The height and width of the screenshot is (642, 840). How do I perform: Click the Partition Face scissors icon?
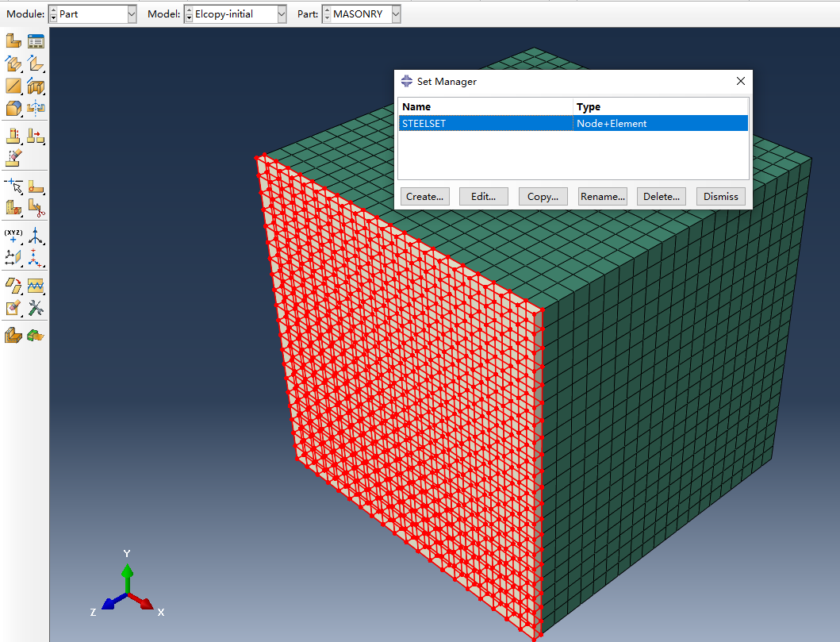(x=36, y=207)
